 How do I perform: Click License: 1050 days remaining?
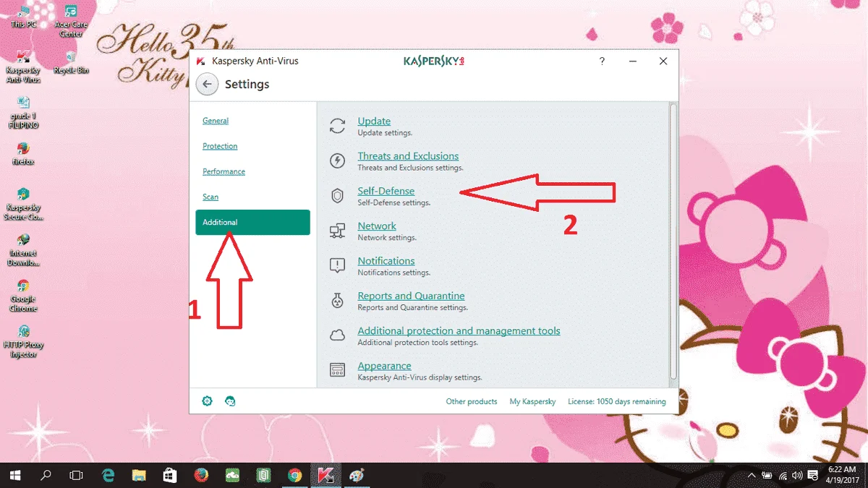(x=617, y=401)
